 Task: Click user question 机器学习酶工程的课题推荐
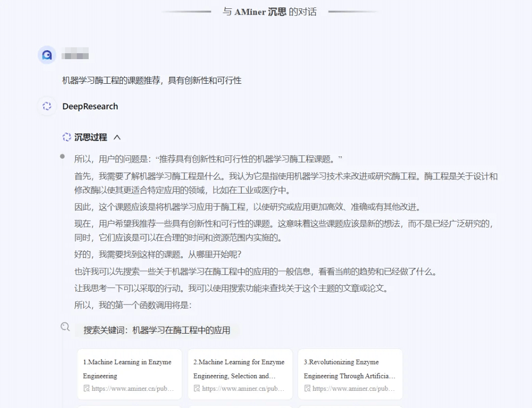coord(152,80)
